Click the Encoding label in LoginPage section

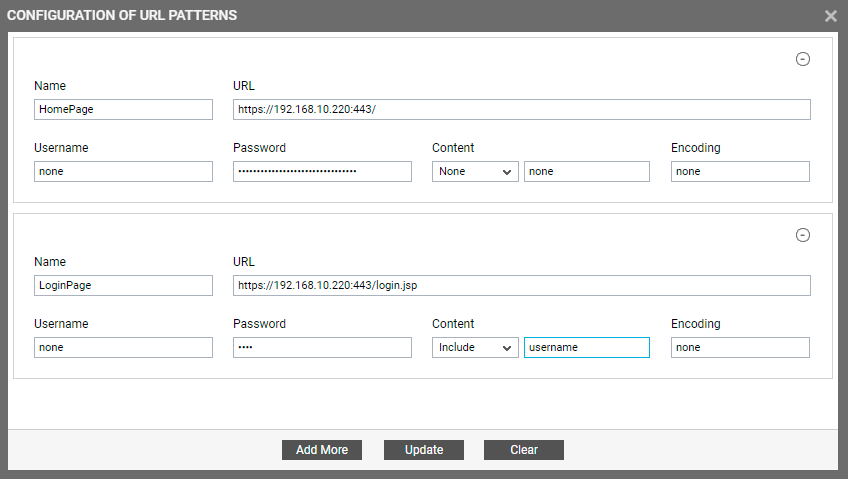695,324
